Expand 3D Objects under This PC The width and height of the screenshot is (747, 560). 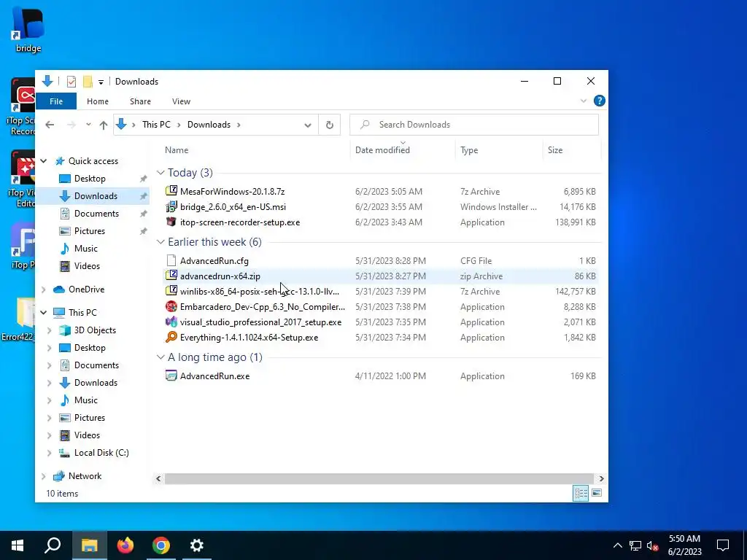[49, 330]
